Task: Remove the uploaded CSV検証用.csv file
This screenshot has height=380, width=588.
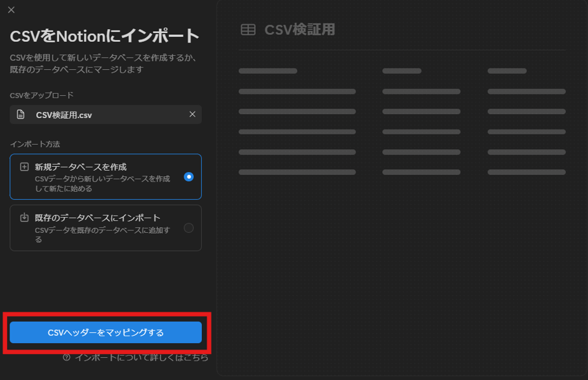Action: pyautogui.click(x=192, y=114)
